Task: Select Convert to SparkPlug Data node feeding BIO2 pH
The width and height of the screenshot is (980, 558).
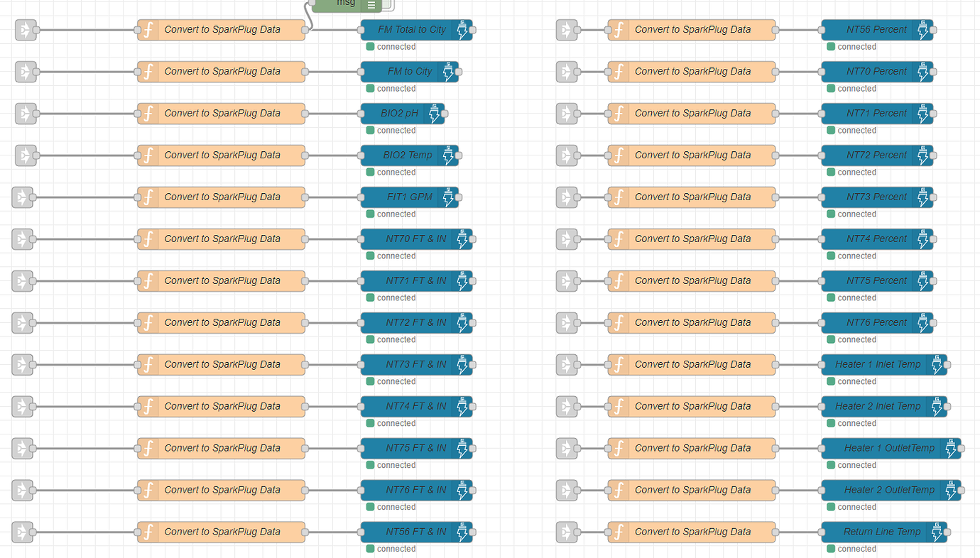Action: coord(222,114)
